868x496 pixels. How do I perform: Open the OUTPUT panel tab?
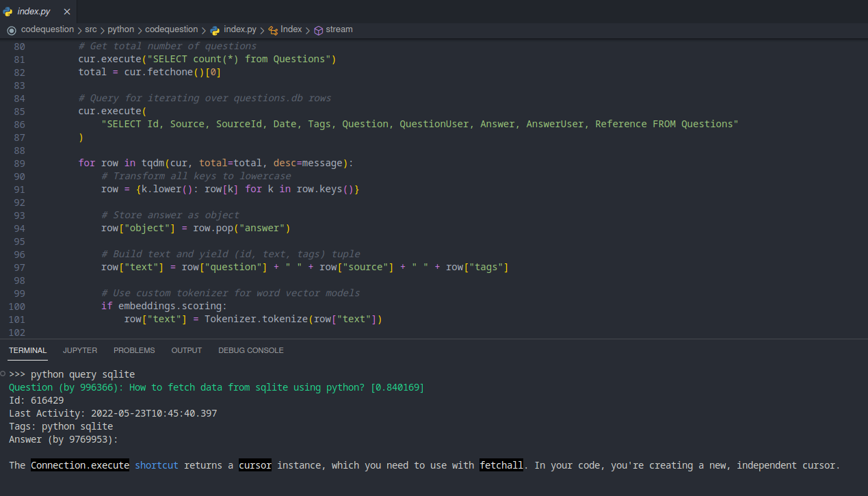click(186, 350)
